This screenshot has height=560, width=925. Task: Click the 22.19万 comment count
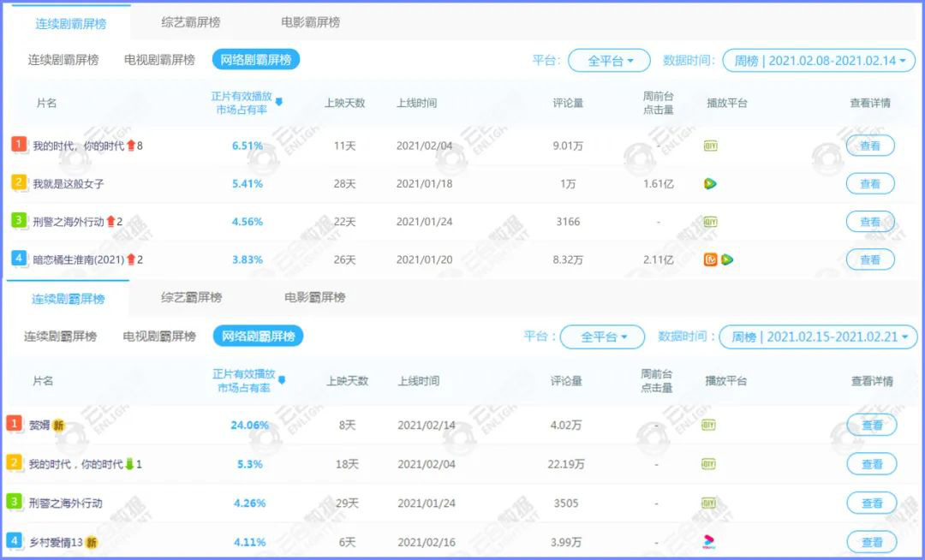[566, 464]
